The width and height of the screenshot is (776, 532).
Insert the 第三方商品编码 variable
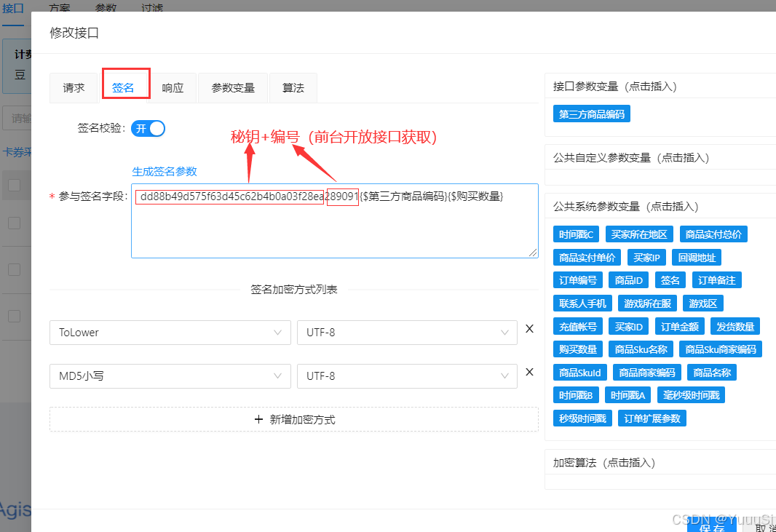click(591, 114)
